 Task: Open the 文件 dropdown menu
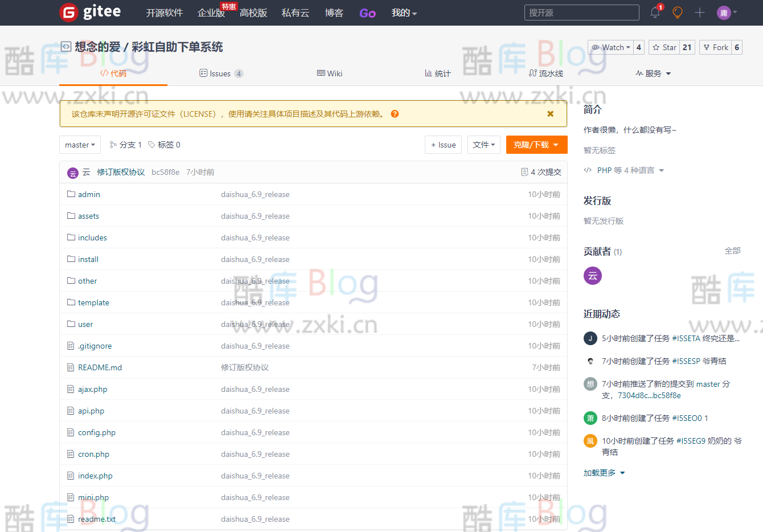[484, 144]
